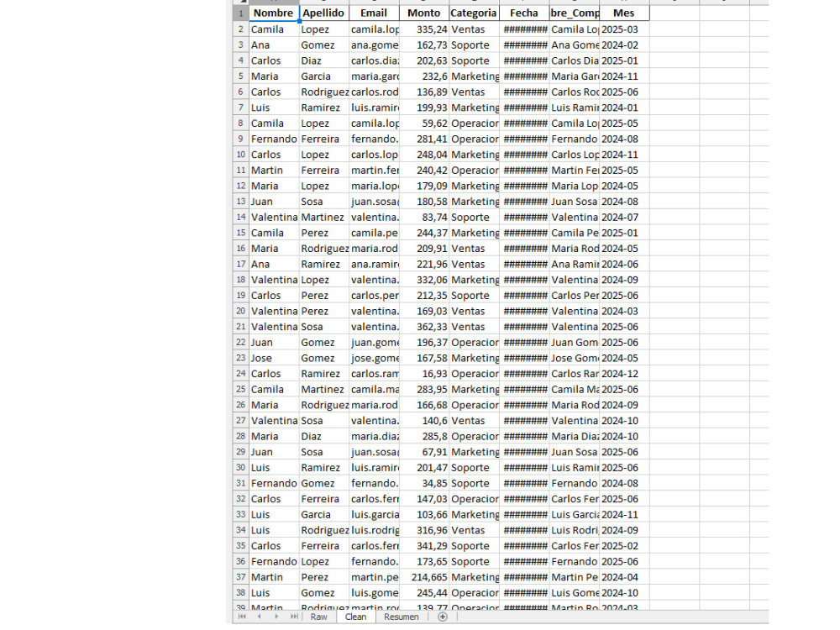
Task: Go to next sheet navigation arrow
Action: click(x=276, y=617)
